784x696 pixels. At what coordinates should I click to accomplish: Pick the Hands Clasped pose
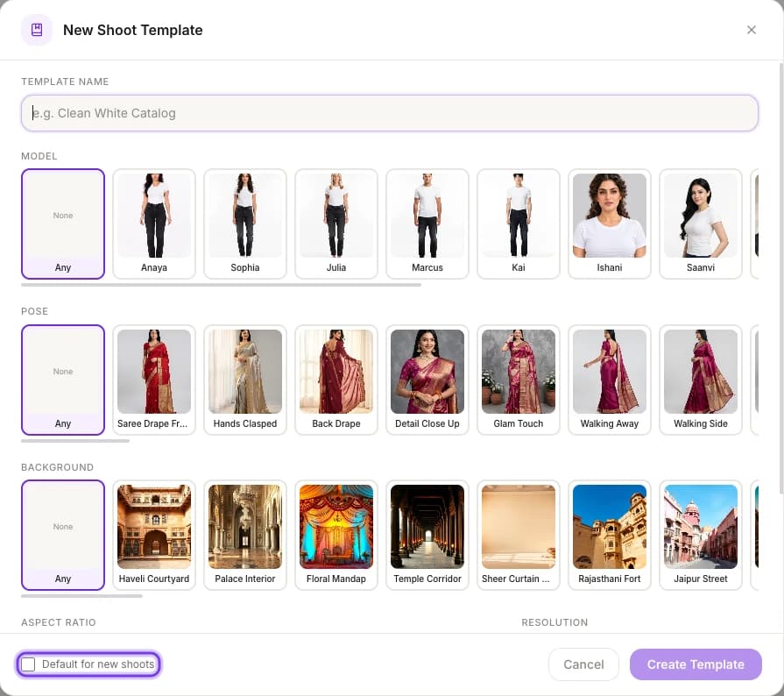click(245, 380)
